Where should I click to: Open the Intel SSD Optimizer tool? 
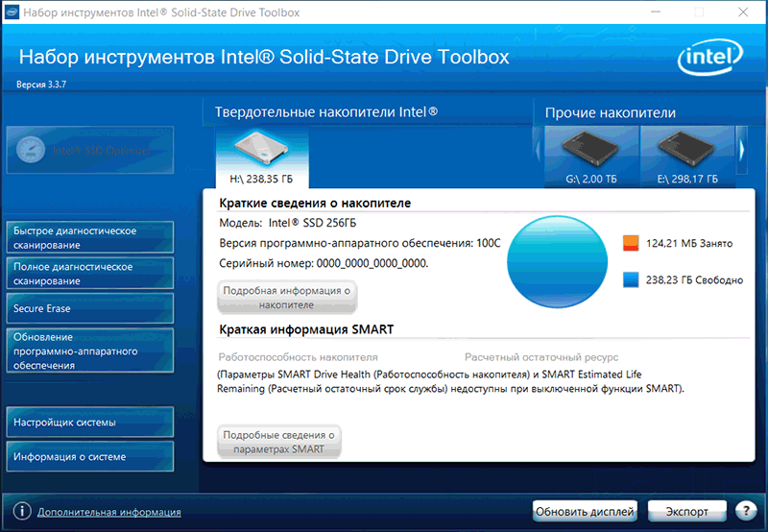[x=90, y=150]
